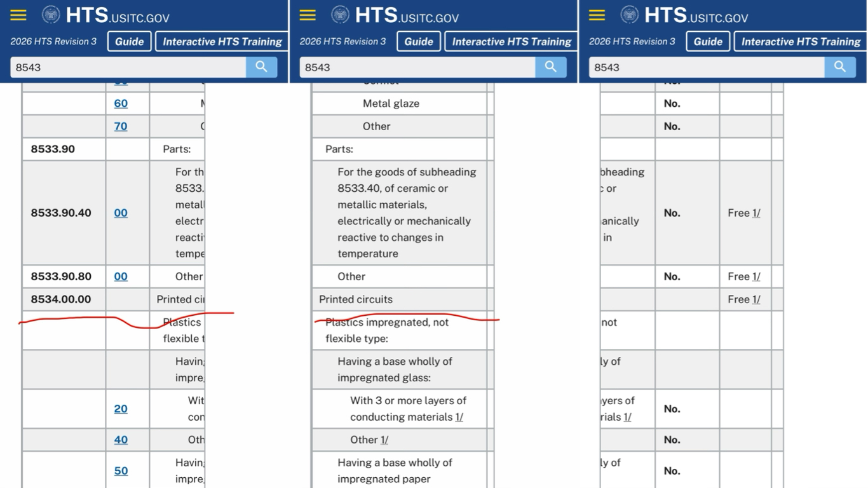Viewport: 868px width, 488px height.
Task: Select the heading number 8533.90
Action: click(x=53, y=149)
